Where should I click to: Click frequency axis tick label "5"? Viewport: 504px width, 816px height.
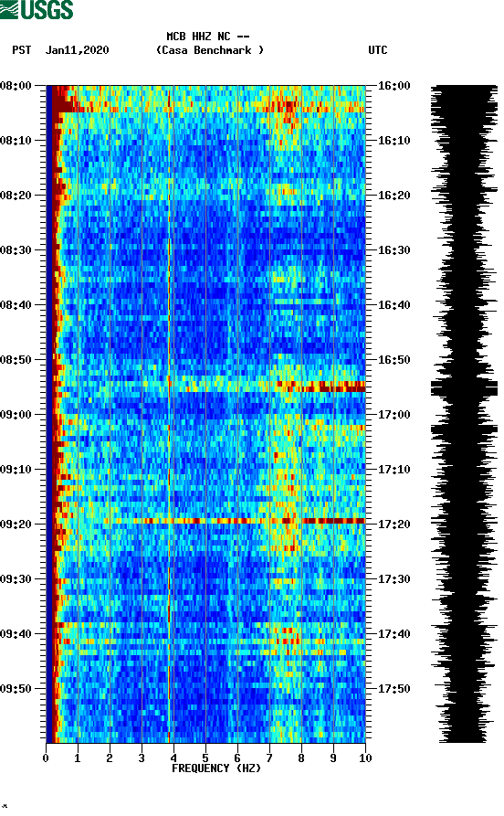point(205,758)
